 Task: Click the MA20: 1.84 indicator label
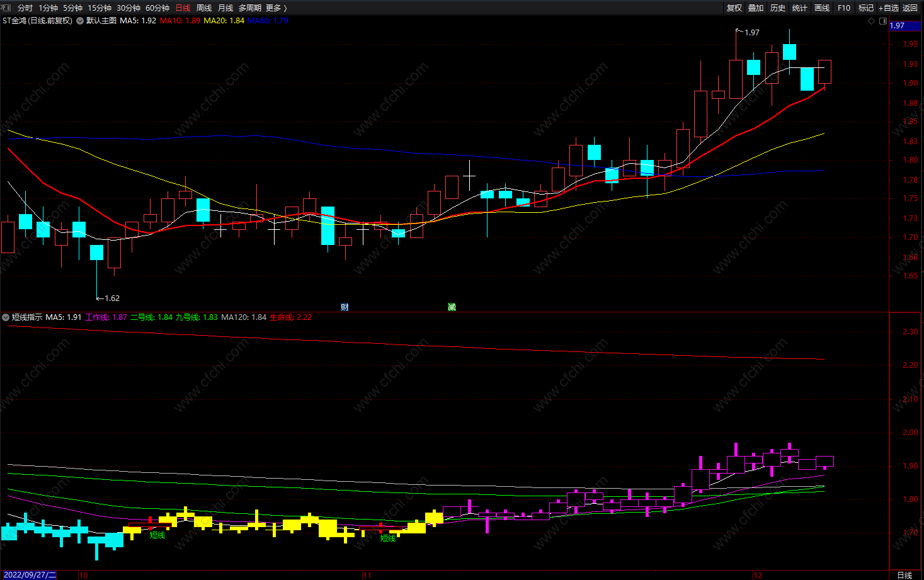pyautogui.click(x=224, y=21)
